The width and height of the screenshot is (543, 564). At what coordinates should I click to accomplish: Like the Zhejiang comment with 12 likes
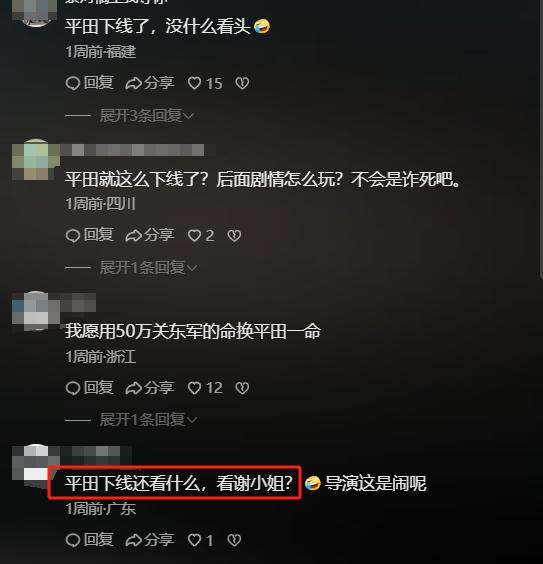(205, 388)
